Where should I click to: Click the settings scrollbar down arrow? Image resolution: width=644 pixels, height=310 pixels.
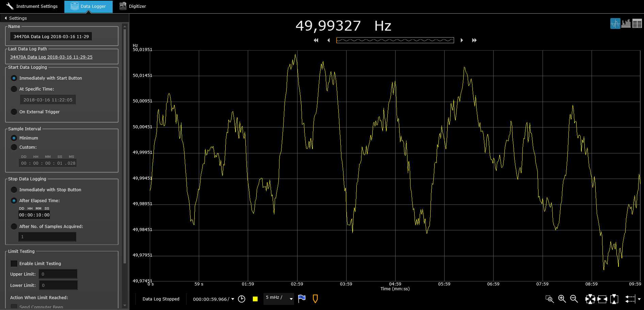tap(125, 306)
